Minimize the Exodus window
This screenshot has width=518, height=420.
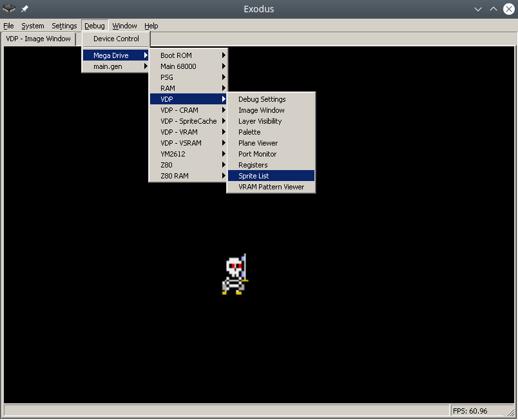[x=477, y=9]
